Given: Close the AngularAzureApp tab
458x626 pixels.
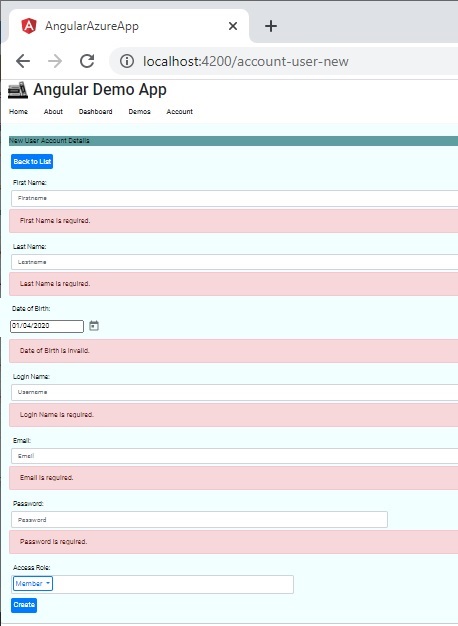Looking at the screenshot, I should (x=233, y=26).
